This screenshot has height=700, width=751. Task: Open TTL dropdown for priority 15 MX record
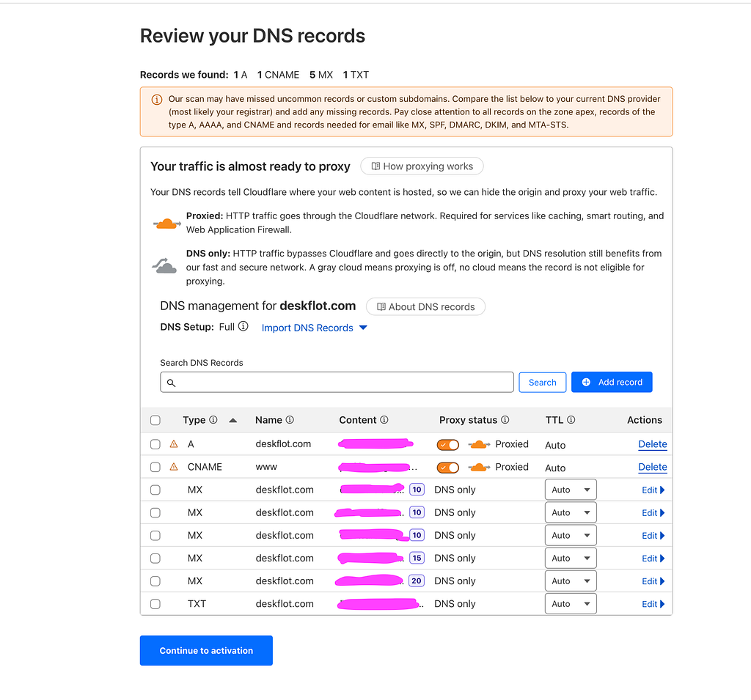[x=571, y=559]
